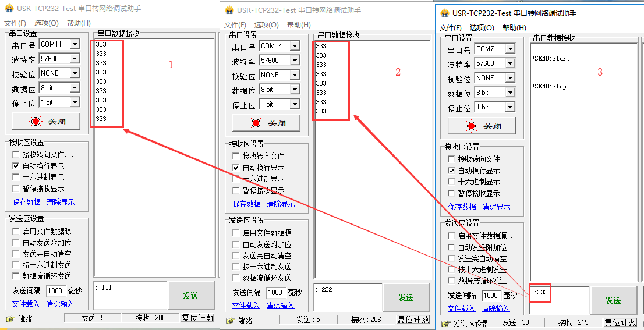Click 清除显示 link in the COM14 window
Viewport: 644px width, 330px height.
click(281, 204)
